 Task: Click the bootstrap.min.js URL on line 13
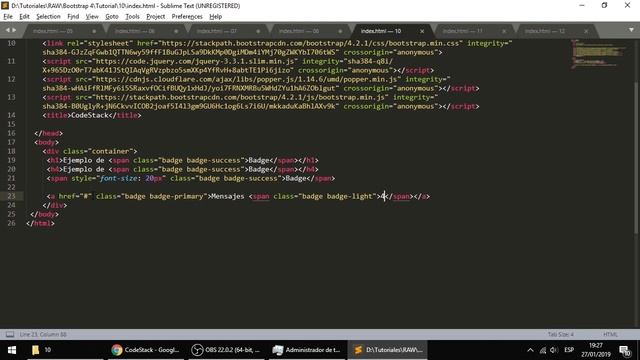coord(240,97)
